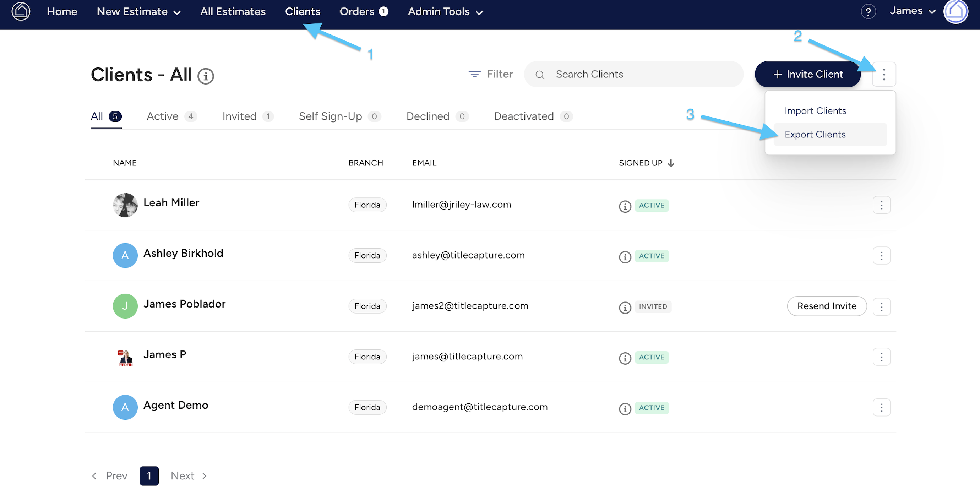Click info icon beside Ashley Birkhold's status
Screen dimensions: 980x495
(x=625, y=257)
